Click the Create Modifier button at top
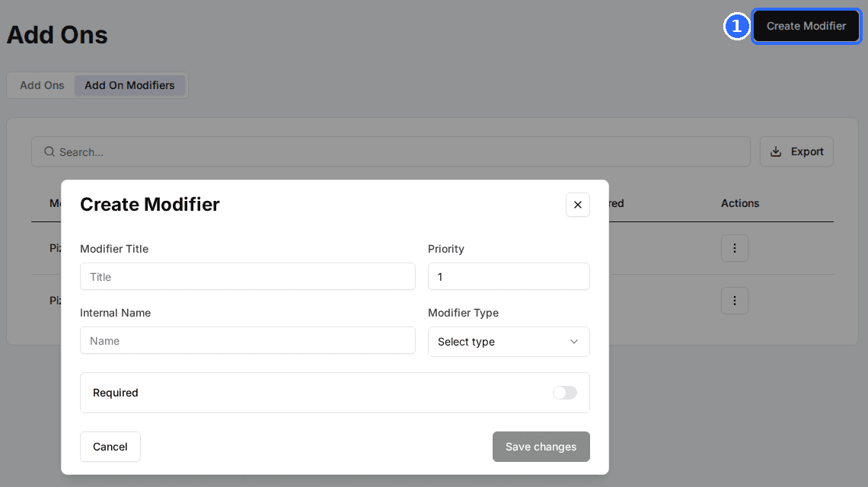The width and height of the screenshot is (868, 487). (806, 26)
